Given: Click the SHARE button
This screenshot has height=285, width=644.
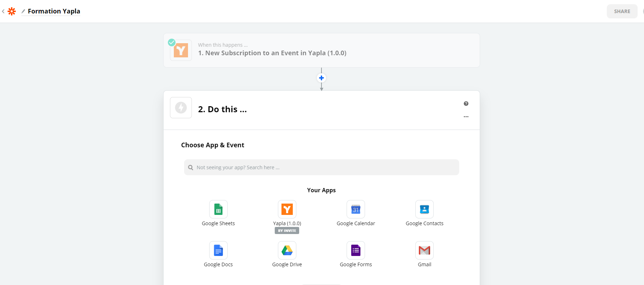Looking at the screenshot, I should (x=622, y=11).
